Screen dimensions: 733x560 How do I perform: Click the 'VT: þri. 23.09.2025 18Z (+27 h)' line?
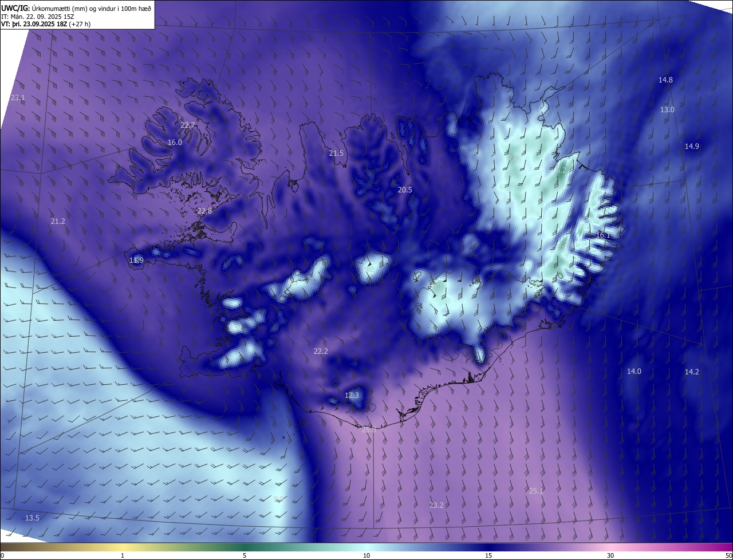click(x=46, y=24)
